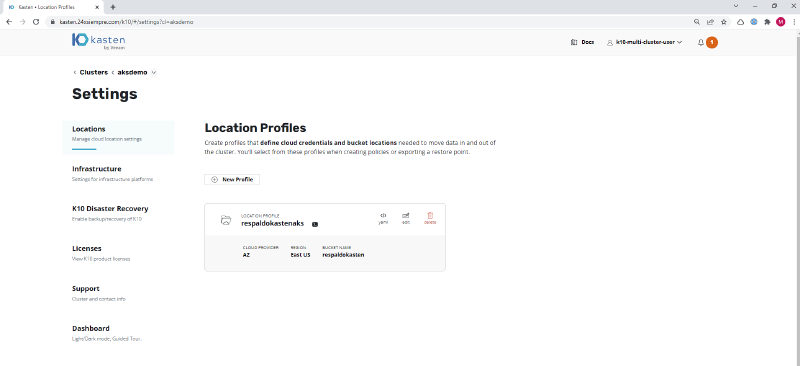
Task: Delete the respaldokastenaks location profile
Action: tap(430, 218)
